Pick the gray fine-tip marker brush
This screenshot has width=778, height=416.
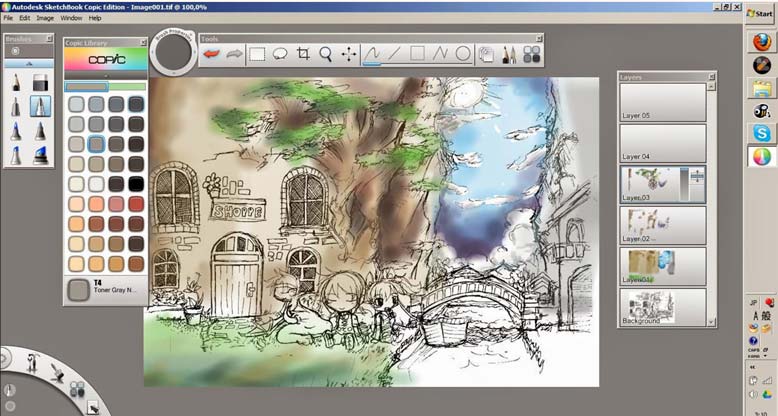16,106
